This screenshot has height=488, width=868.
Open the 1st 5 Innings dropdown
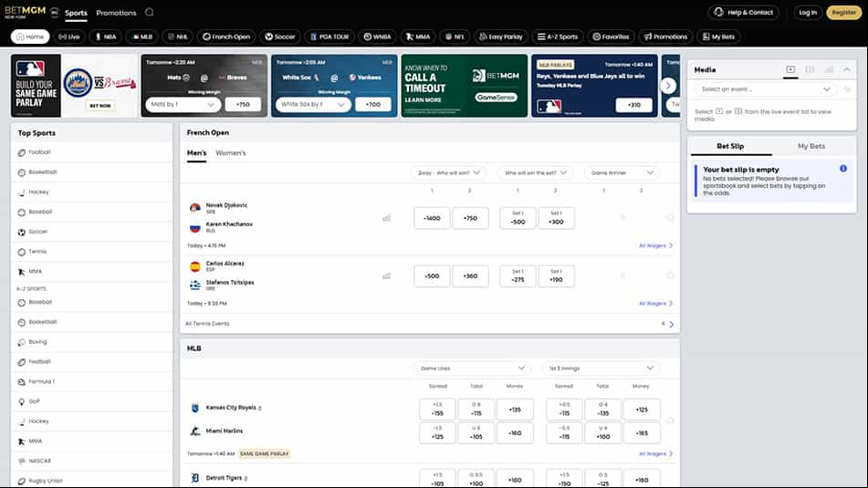click(x=601, y=368)
